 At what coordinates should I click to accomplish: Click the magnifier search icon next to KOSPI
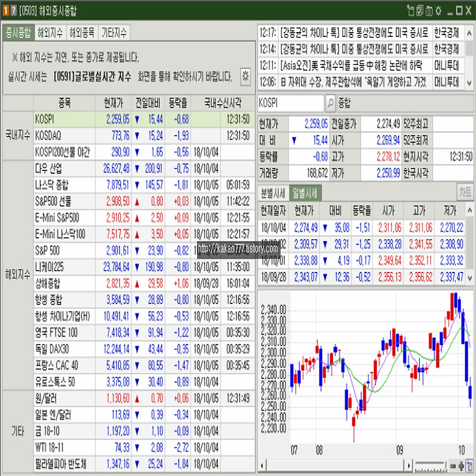tap(331, 102)
